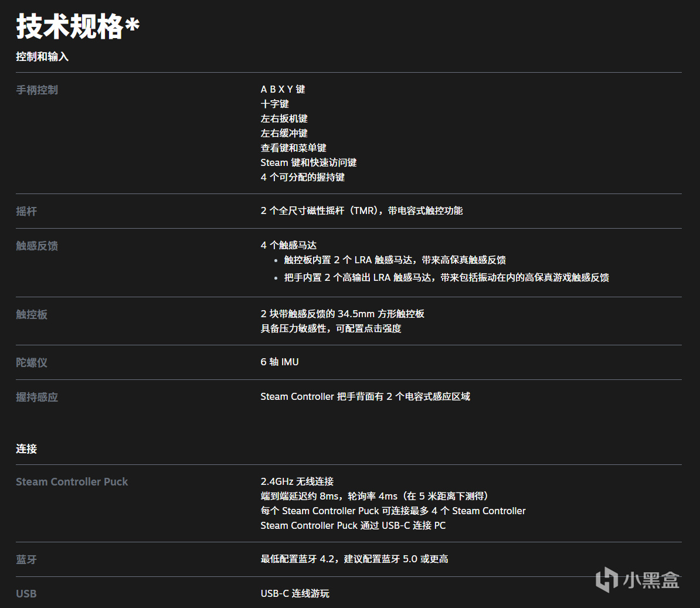The height and width of the screenshot is (608, 700).
Task: Select the 查看键和菜单键 entry
Action: (293, 148)
